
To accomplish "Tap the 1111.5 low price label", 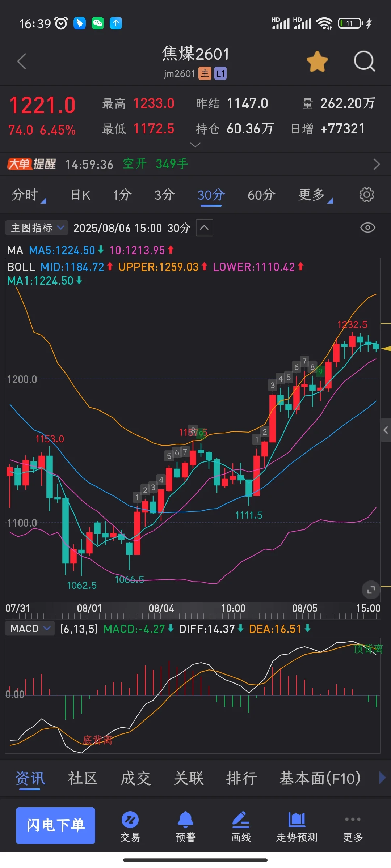I will [249, 515].
